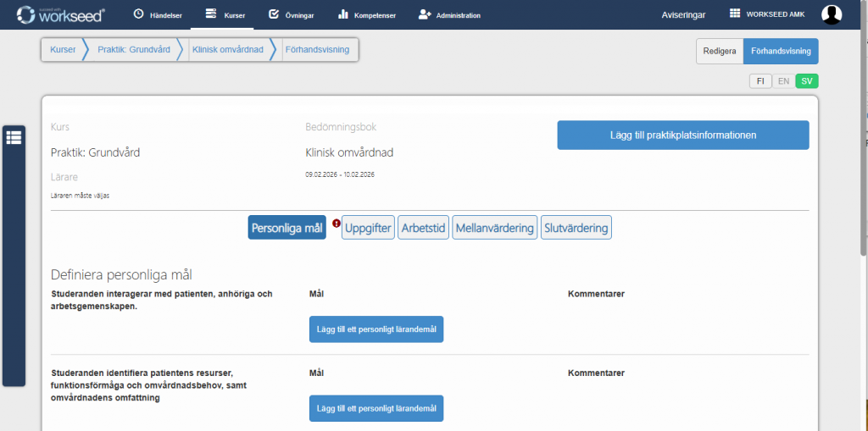Image resolution: width=868 pixels, height=431 pixels.
Task: Click the Workseed logo
Action: tap(61, 14)
